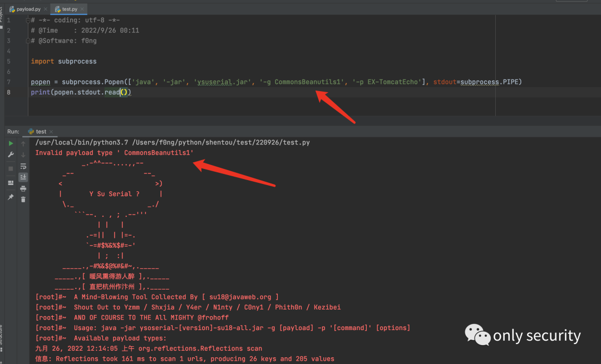Click the 'Shout Out to Yzmm' line
The width and height of the screenshot is (601, 364).
pos(188,307)
